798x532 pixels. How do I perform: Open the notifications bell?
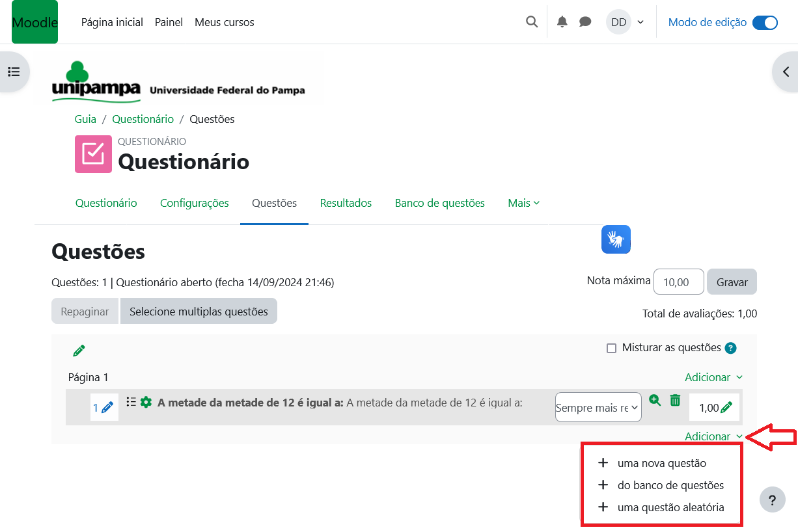click(562, 22)
